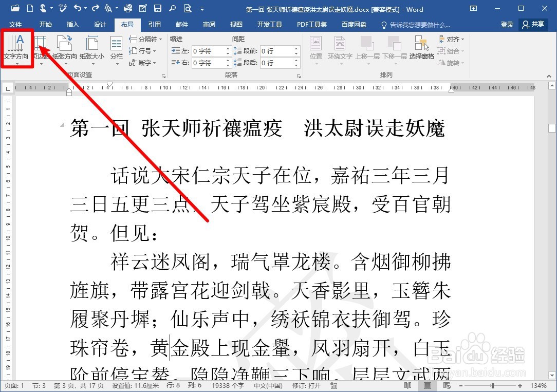Click the print preview icon
The width and height of the screenshot is (557, 392).
(x=188, y=8)
